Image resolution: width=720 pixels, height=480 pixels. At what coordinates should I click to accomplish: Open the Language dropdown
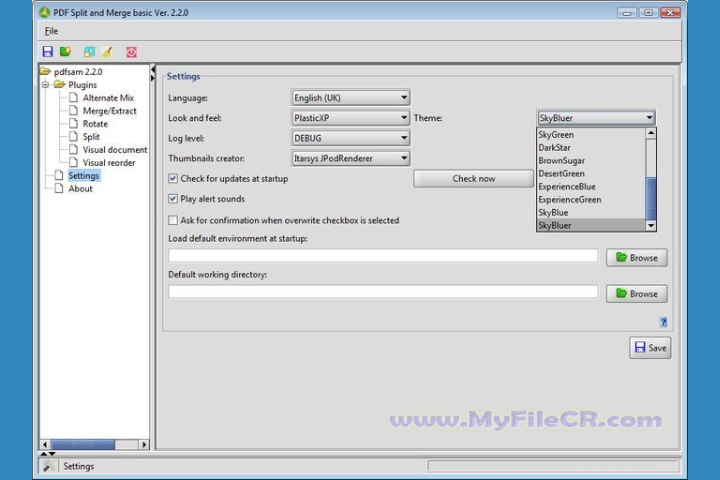[x=350, y=97]
